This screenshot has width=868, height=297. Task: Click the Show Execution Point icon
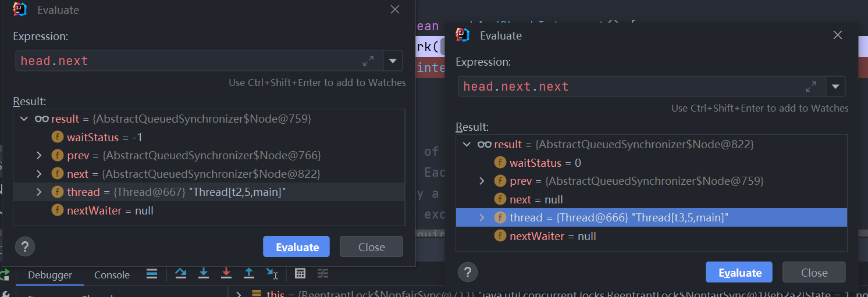pyautogui.click(x=152, y=273)
